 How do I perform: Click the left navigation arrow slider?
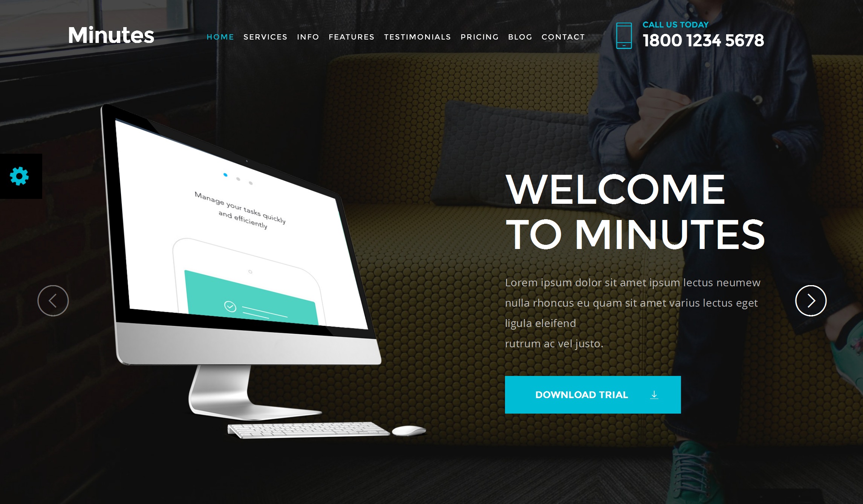[x=53, y=301]
